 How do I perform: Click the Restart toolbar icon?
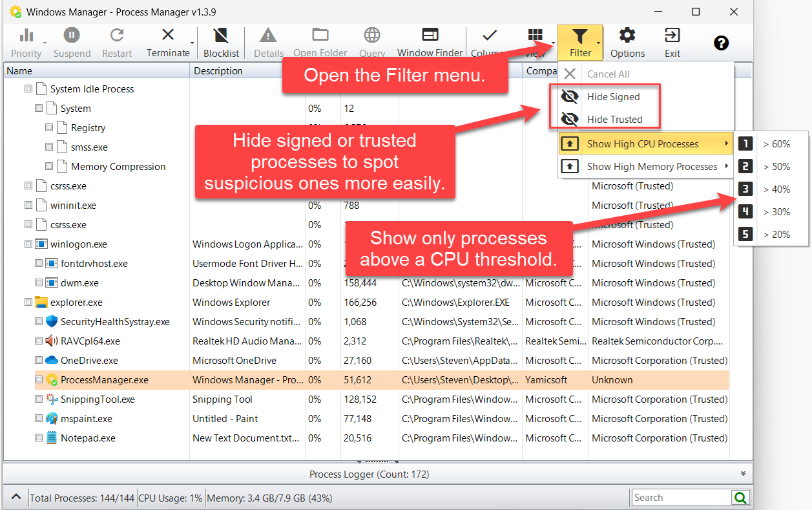pyautogui.click(x=117, y=36)
